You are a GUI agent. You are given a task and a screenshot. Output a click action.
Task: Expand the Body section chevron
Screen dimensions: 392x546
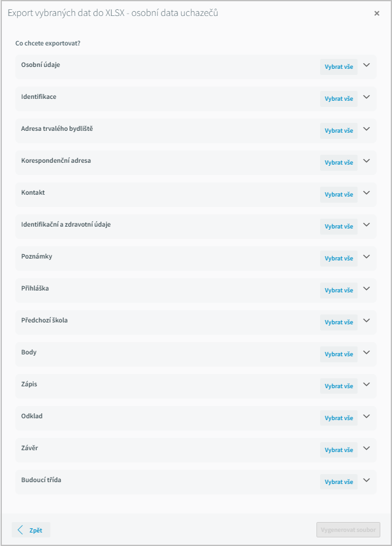367,353
